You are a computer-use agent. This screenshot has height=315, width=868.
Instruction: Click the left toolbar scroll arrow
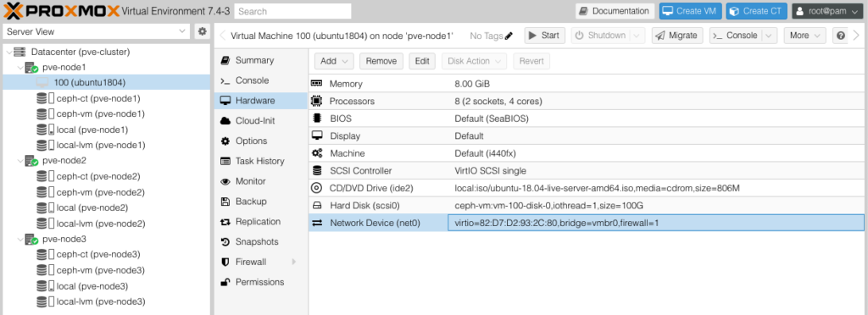coord(223,36)
